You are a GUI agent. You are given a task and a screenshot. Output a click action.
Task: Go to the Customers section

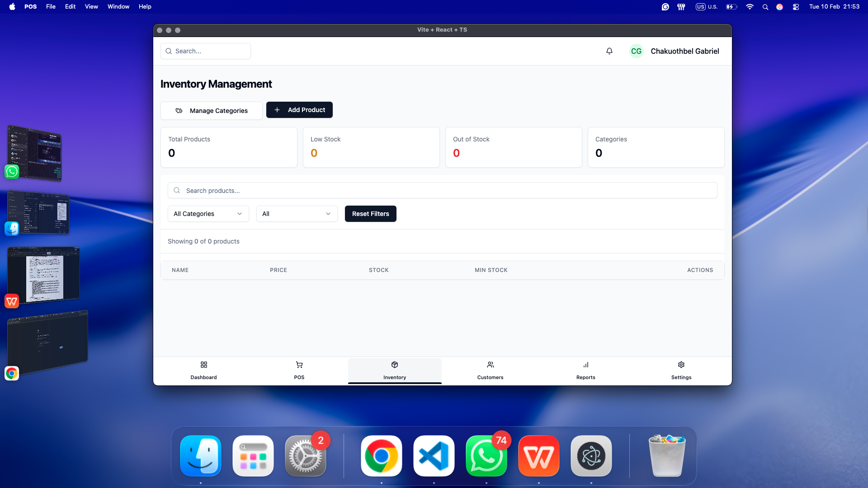(x=490, y=371)
